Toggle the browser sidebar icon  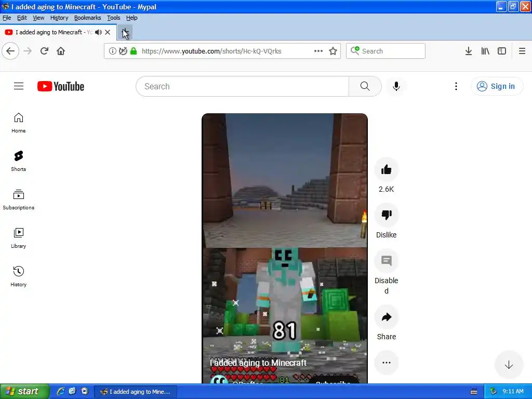(x=502, y=51)
